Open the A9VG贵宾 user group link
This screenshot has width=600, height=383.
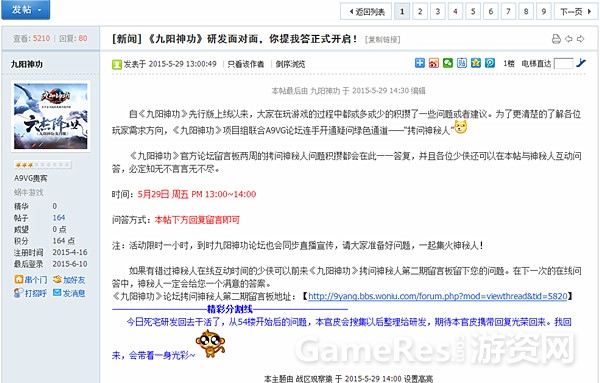tap(31, 178)
